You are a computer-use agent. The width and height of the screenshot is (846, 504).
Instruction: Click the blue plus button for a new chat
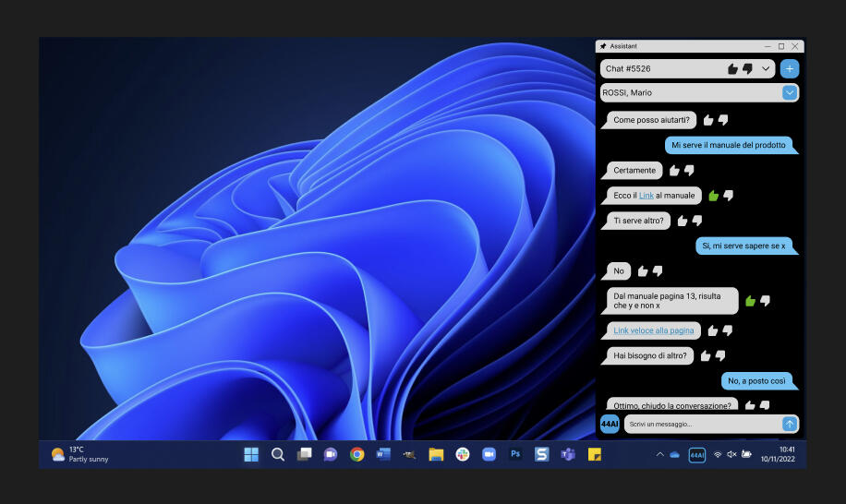tap(789, 68)
